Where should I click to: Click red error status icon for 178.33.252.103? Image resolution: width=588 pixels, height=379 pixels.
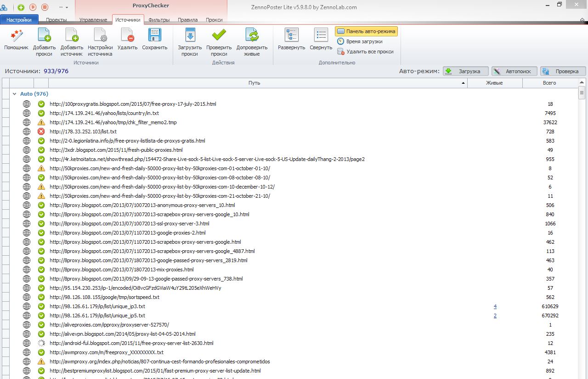[41, 132]
